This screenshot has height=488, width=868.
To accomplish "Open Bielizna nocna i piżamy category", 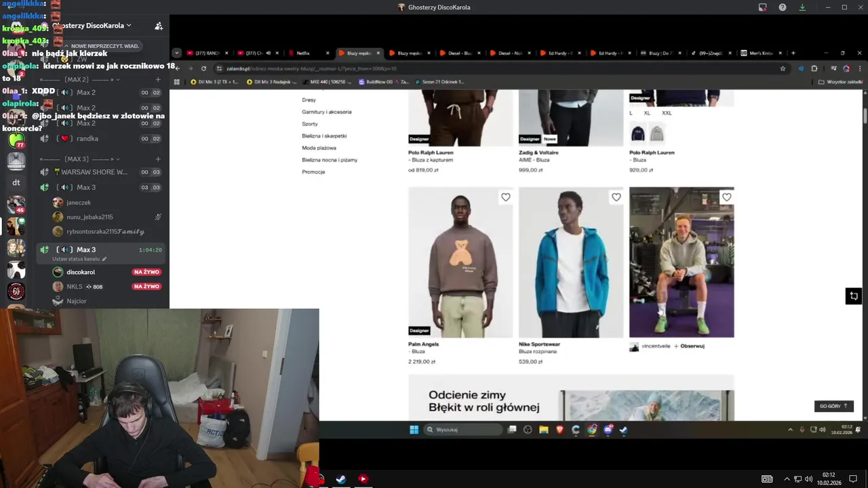I will pos(330,160).
